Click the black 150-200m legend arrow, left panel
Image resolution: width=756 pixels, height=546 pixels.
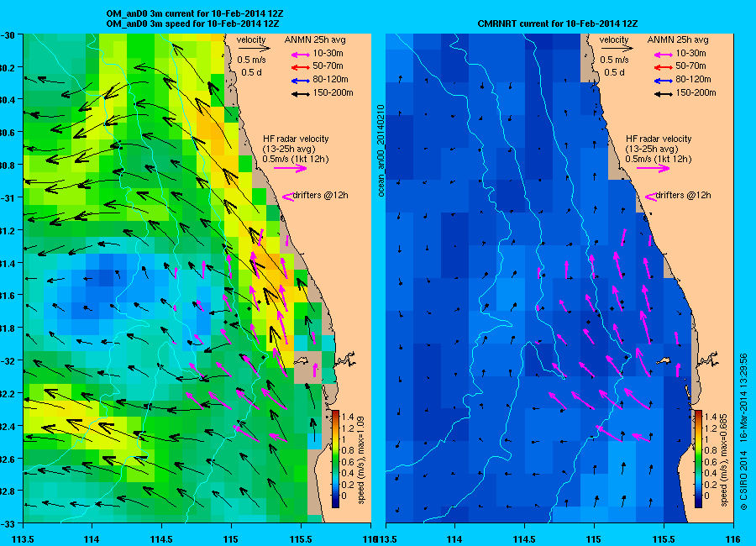pos(301,94)
